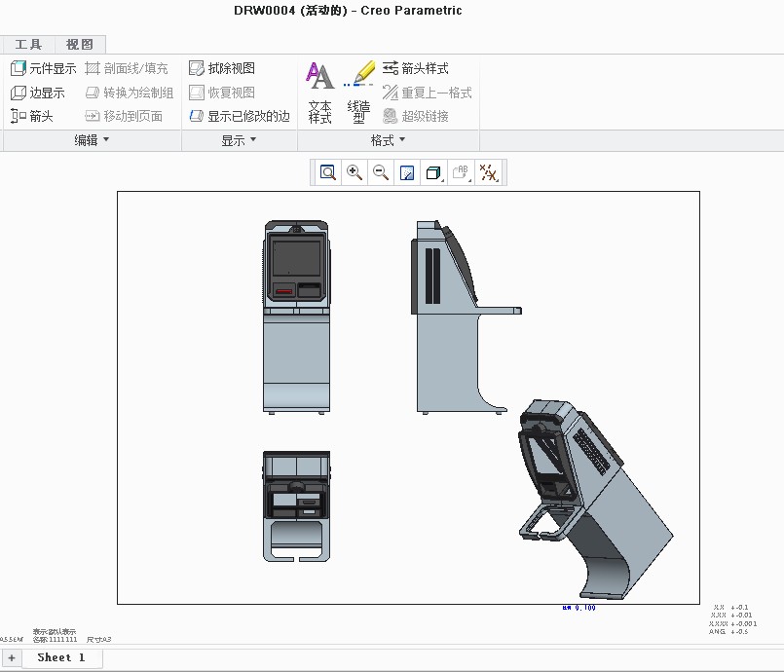Open the display style cube dropdown
This screenshot has height=672, width=784.
[x=434, y=173]
